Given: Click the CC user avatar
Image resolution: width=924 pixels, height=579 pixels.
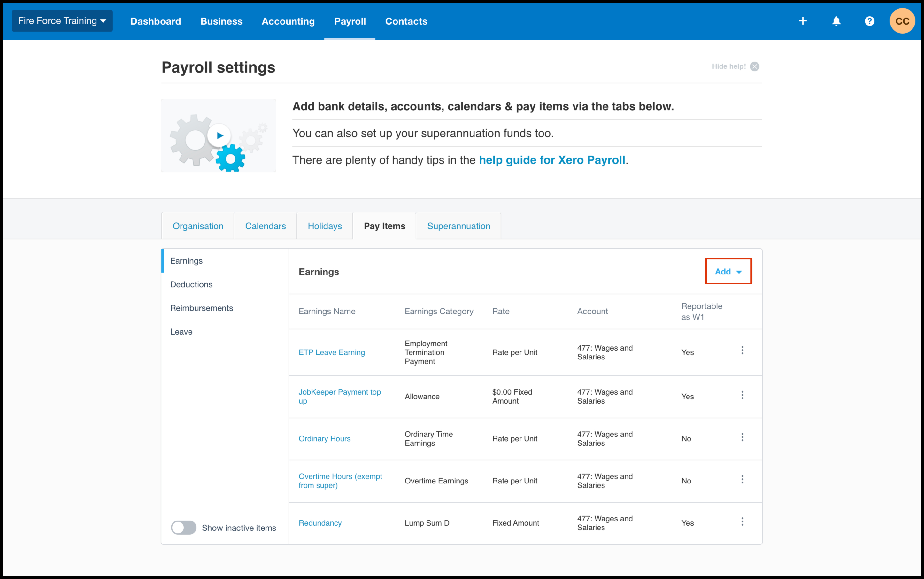Looking at the screenshot, I should [902, 21].
